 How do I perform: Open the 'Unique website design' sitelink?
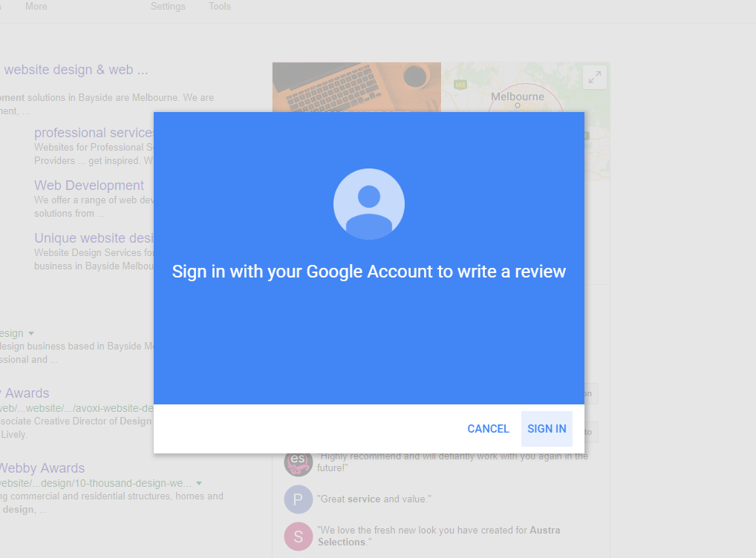pyautogui.click(x=94, y=238)
